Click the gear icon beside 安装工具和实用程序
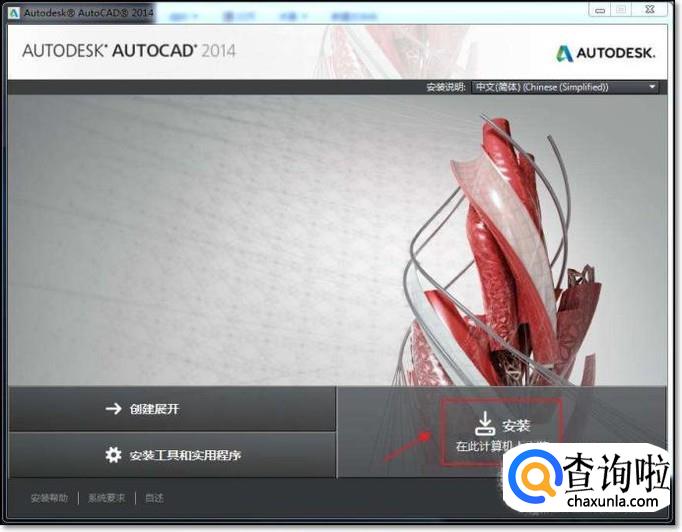The height and width of the screenshot is (532, 682). tap(113, 455)
